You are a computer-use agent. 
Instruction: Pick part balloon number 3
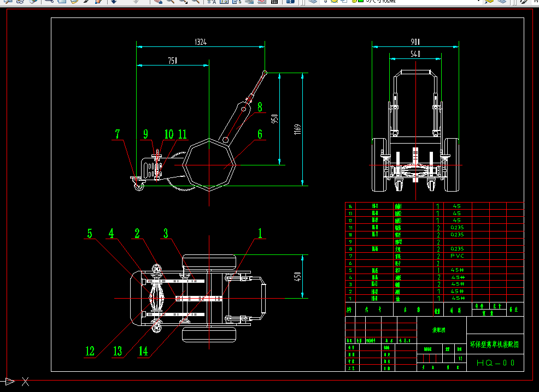coord(166,234)
